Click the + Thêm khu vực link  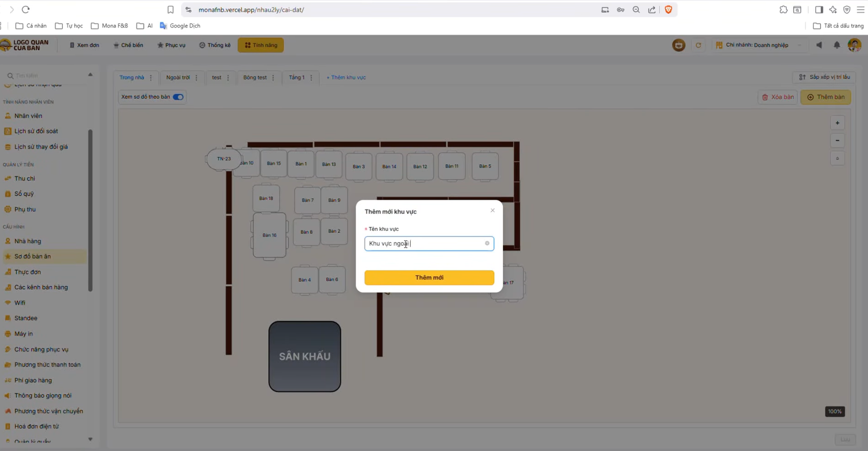pos(346,78)
